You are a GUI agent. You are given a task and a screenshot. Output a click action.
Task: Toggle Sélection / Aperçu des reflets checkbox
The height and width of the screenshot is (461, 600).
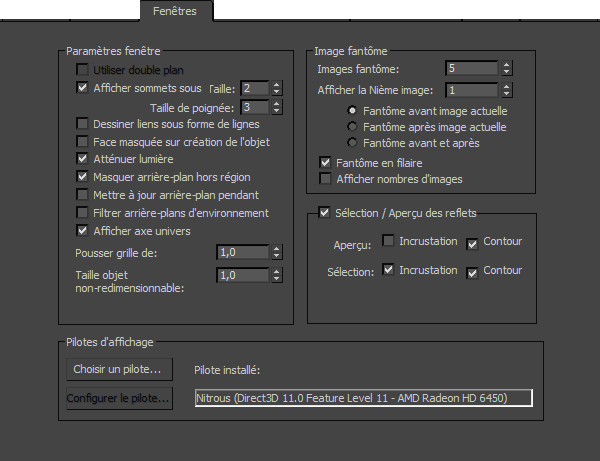coord(324,213)
